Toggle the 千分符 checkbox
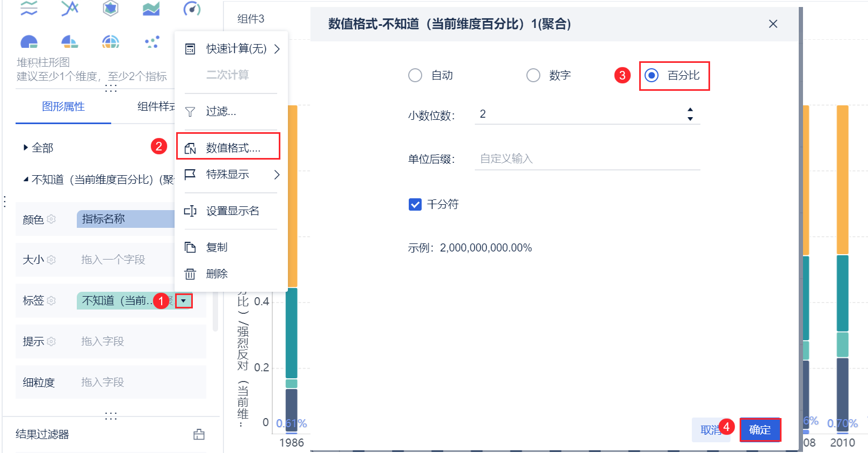 [415, 204]
